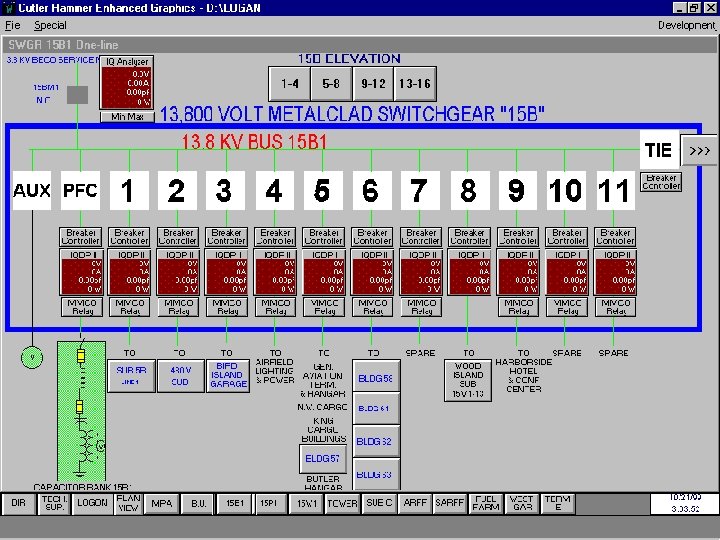Open MMCO Relay under breaker 9

[x=519, y=307]
